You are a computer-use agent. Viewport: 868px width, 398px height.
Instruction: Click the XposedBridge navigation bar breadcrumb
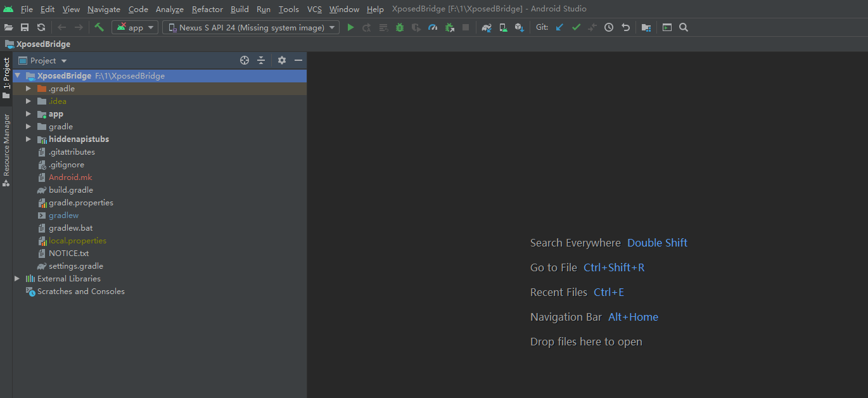click(x=38, y=44)
